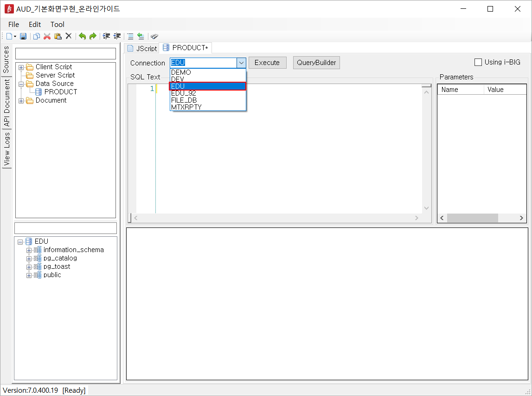
Task: Toggle the Connection dropdown arrow
Action: click(241, 63)
